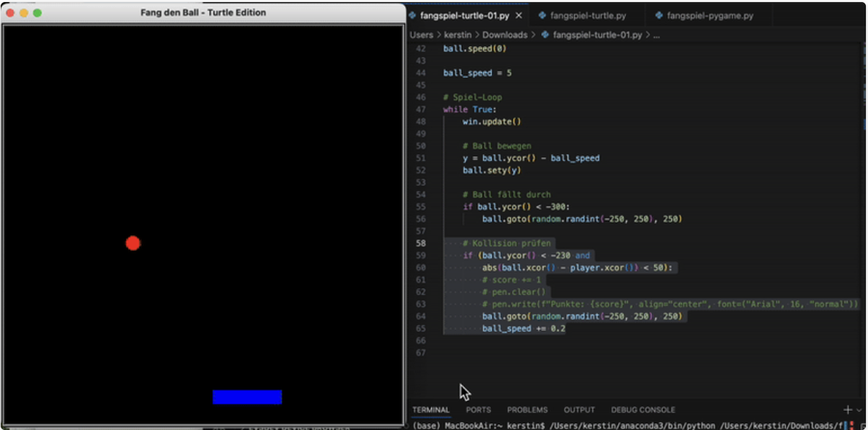Click the red ball in the game window

coord(133,243)
